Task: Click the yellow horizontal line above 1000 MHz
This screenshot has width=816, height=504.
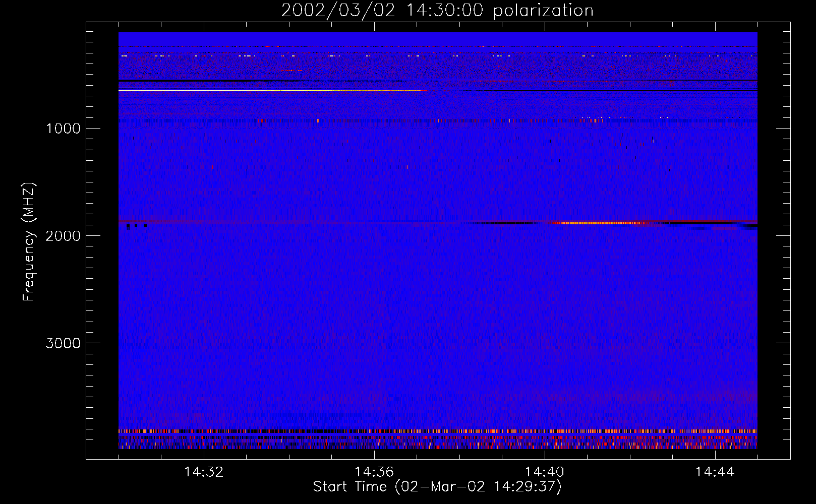Action: coord(272,90)
